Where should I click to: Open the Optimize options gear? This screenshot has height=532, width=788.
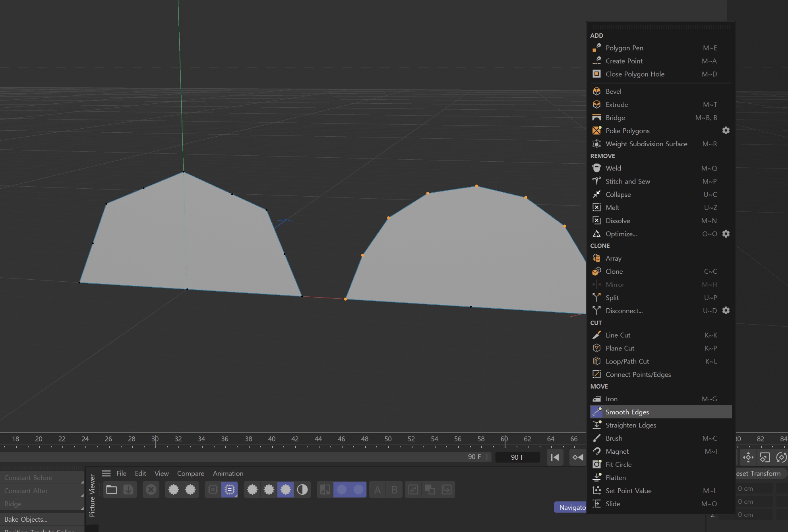click(x=726, y=234)
